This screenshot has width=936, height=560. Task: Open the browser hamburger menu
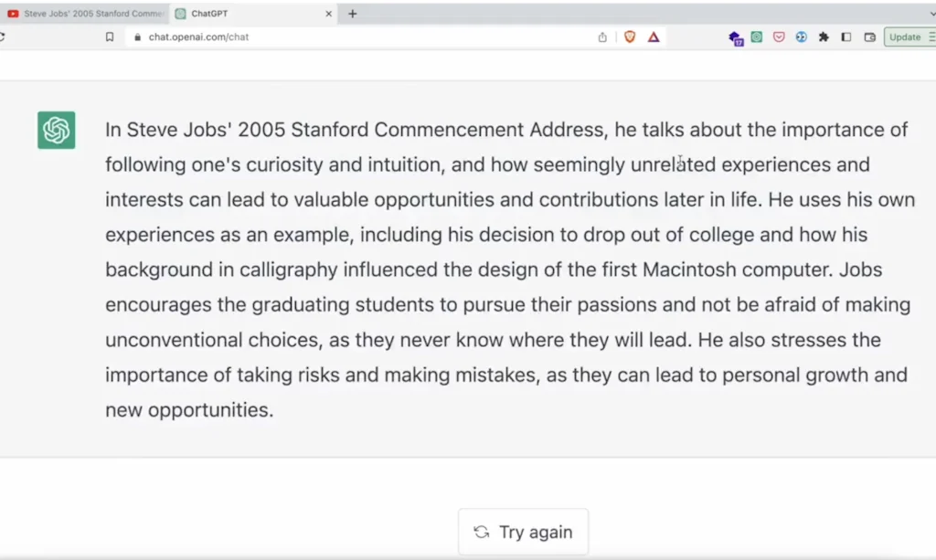coord(931,37)
